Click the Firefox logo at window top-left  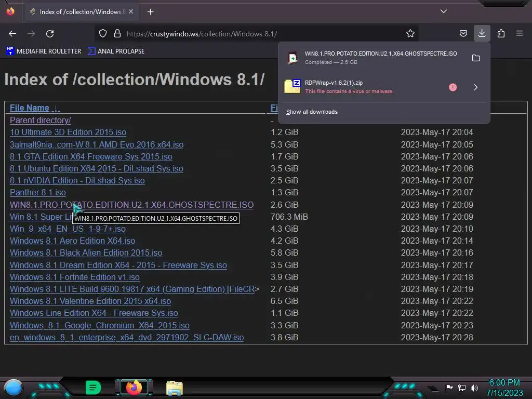(10, 11)
